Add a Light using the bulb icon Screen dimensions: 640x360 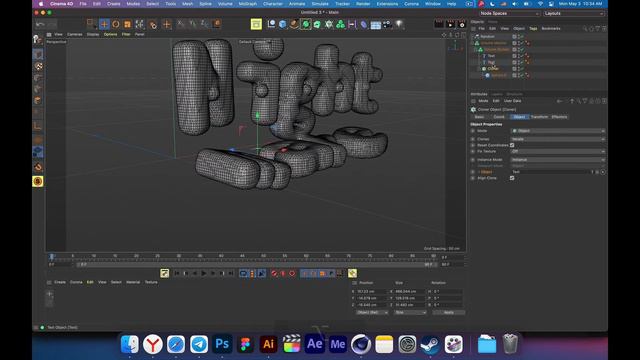399,24
